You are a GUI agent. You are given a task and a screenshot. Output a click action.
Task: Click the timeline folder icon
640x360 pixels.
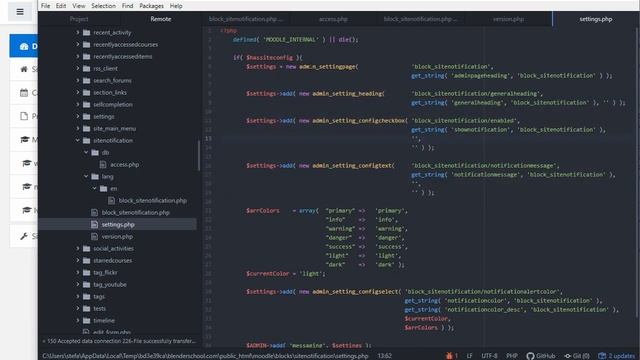click(x=87, y=320)
